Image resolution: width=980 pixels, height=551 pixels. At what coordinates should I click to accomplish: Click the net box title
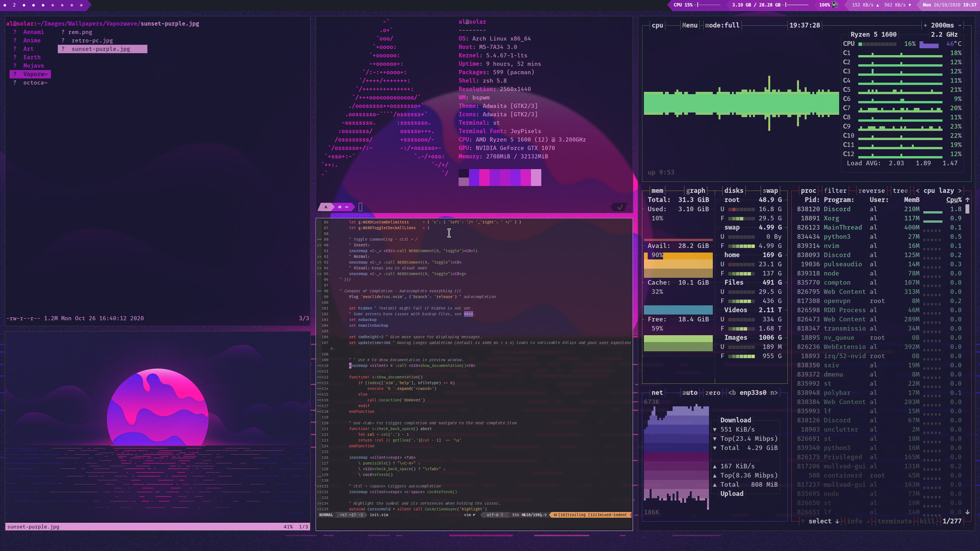coord(657,393)
